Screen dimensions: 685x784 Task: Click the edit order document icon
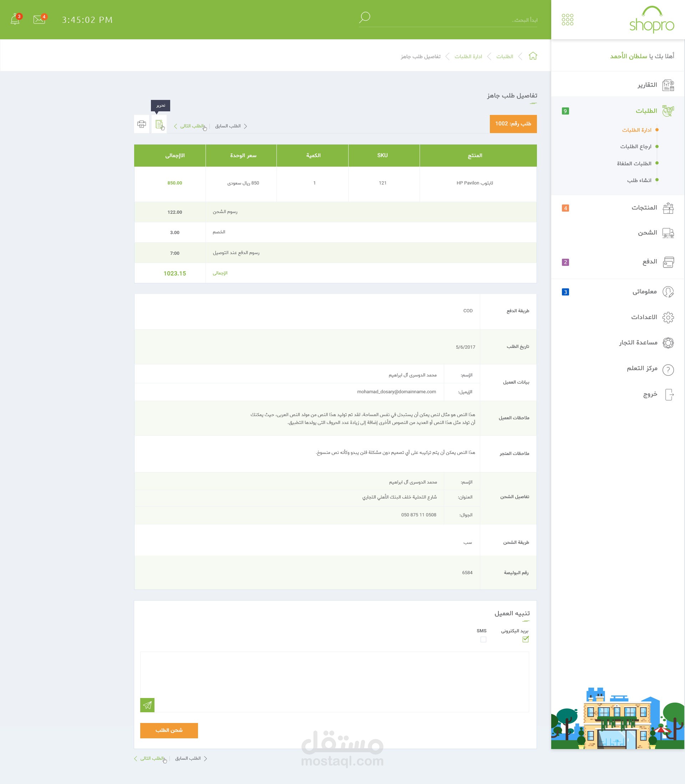coord(159,124)
